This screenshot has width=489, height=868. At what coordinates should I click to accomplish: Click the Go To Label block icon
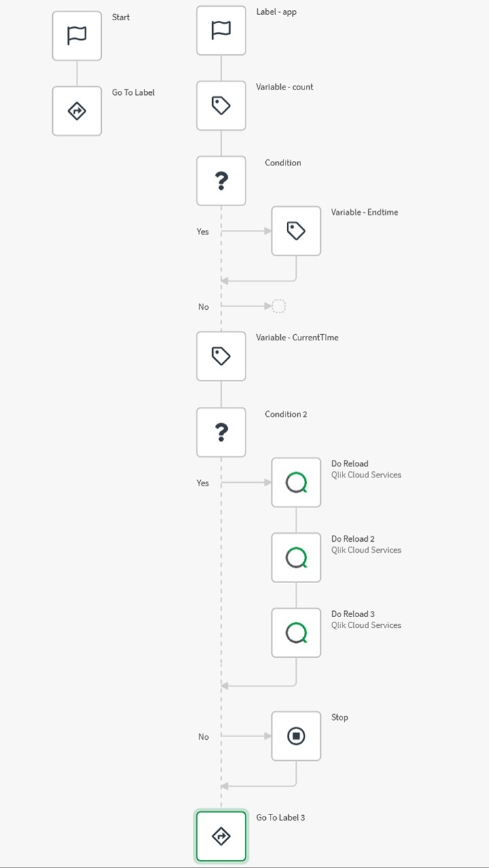click(x=77, y=111)
